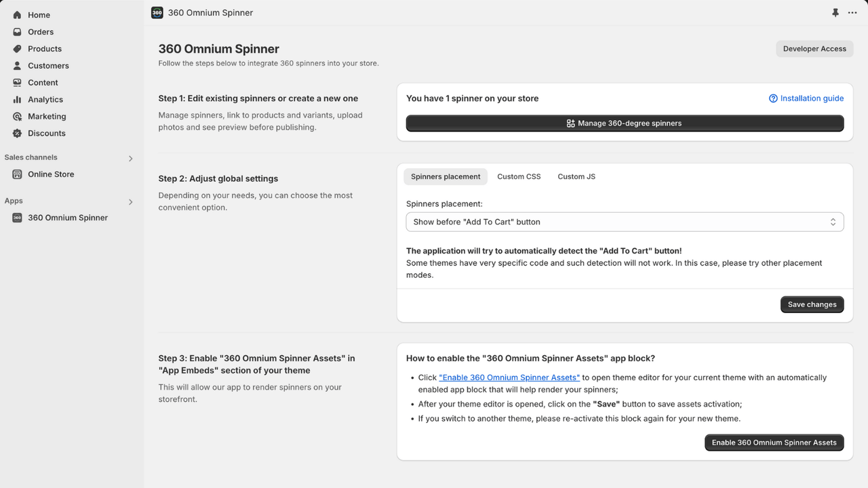The image size is (868, 488).
Task: Click the 360 Omnium Spinner sidebar icon
Action: [x=17, y=218]
